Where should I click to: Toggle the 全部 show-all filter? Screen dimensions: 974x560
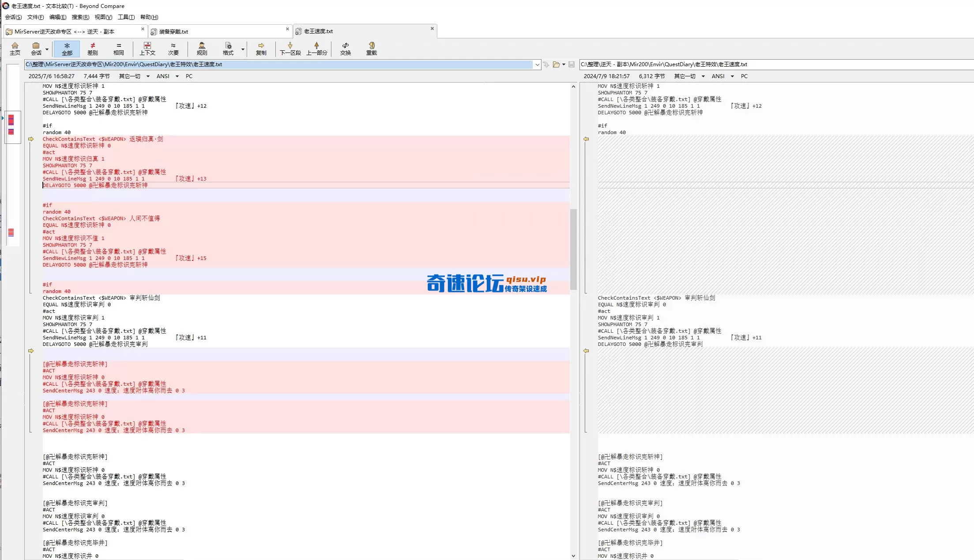pos(67,49)
